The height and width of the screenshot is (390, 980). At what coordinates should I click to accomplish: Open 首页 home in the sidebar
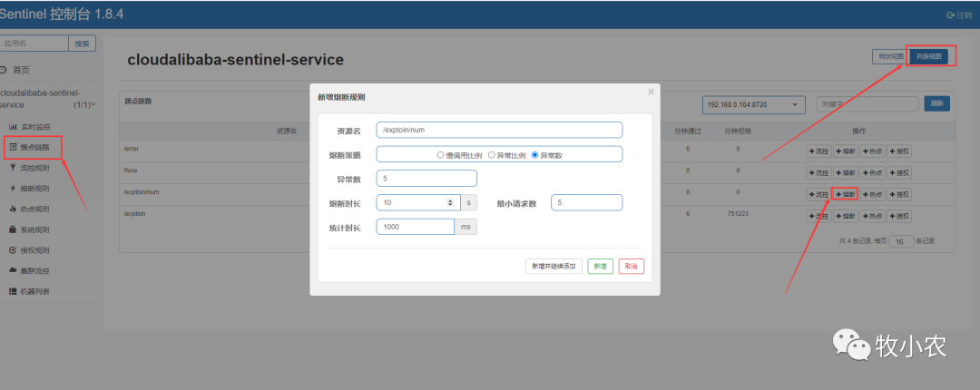pos(21,70)
